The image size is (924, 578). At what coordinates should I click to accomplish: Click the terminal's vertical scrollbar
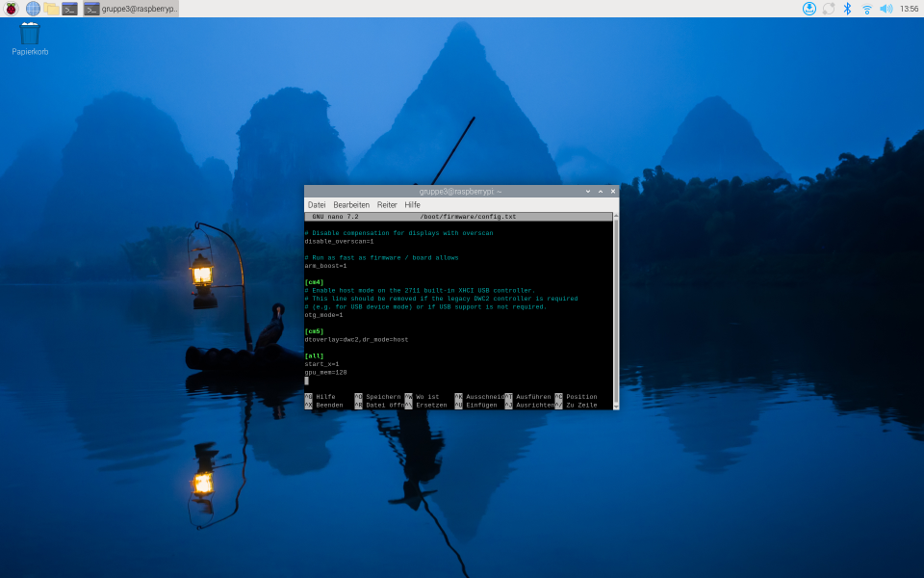click(x=615, y=308)
